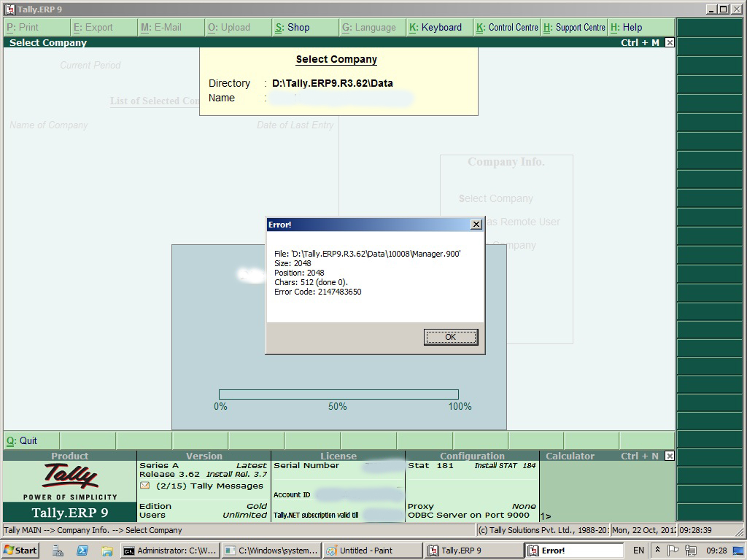The height and width of the screenshot is (560, 747).
Task: Click the EN language indicator
Action: 638,551
